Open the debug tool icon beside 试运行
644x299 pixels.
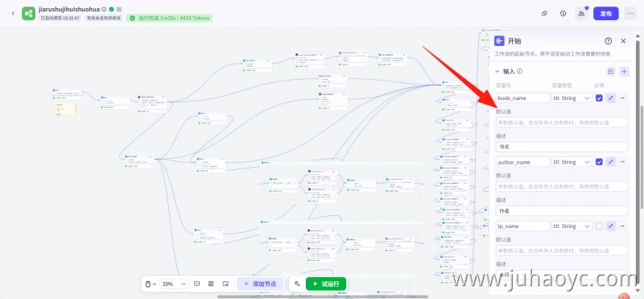coord(297,284)
